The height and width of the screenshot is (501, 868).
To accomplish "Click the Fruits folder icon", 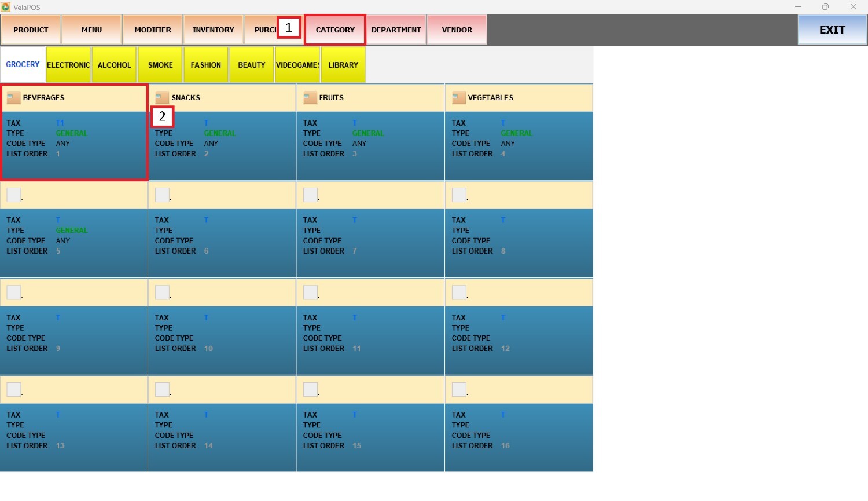I will [310, 97].
